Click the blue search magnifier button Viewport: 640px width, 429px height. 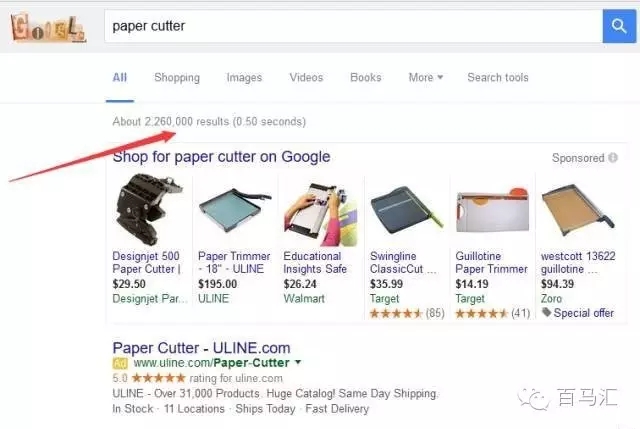[619, 26]
